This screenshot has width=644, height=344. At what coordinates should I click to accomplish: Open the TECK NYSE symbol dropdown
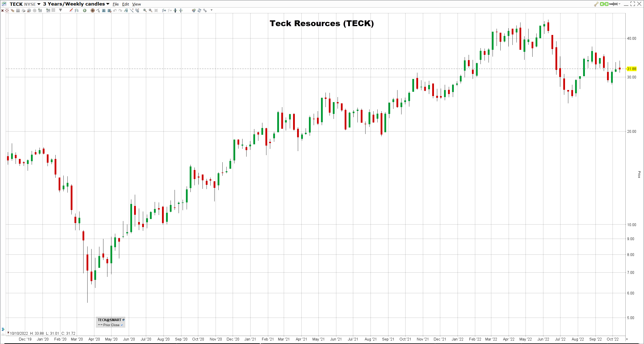39,4
